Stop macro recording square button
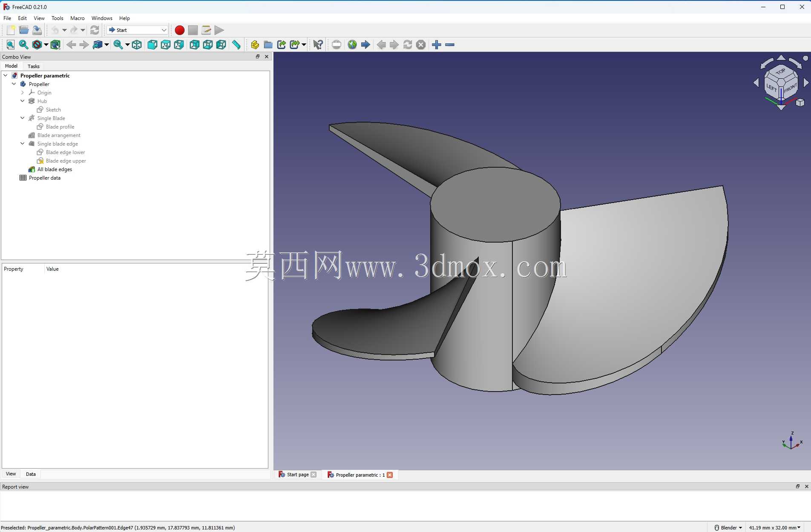This screenshot has height=532, width=811. [x=193, y=30]
